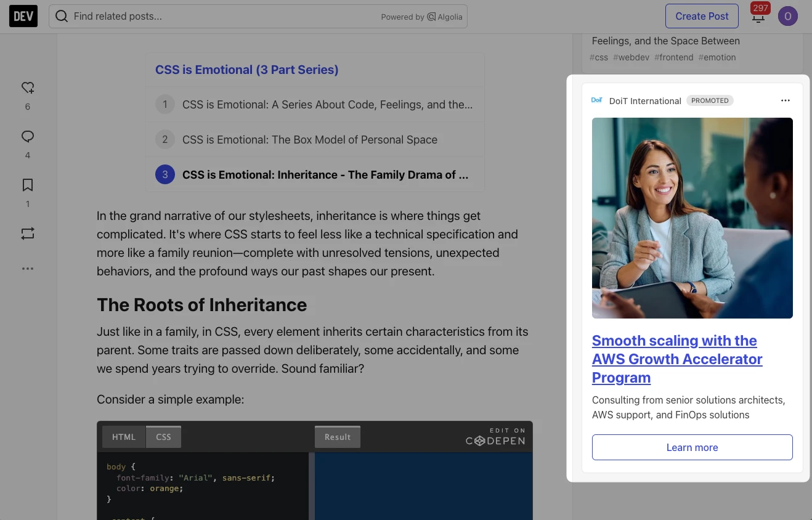Click the PROMOTED badge

point(710,100)
